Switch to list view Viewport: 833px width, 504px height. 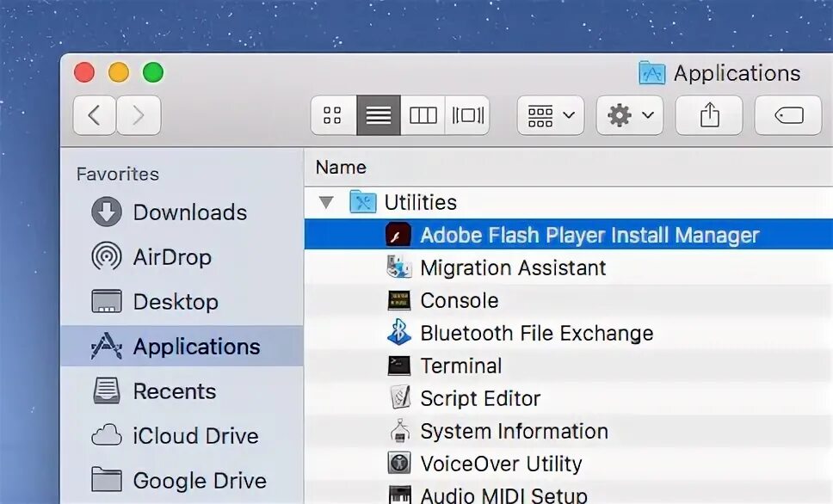click(379, 115)
